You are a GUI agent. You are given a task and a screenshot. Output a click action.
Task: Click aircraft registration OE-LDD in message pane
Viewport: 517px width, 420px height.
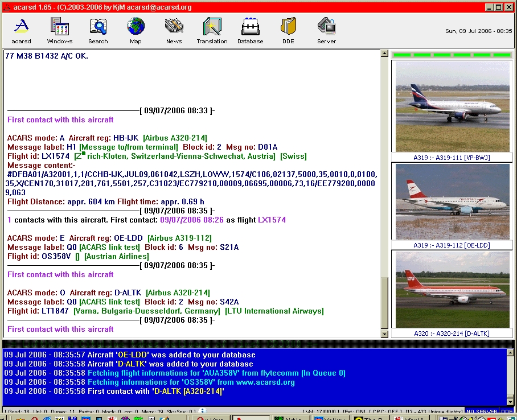point(128,238)
